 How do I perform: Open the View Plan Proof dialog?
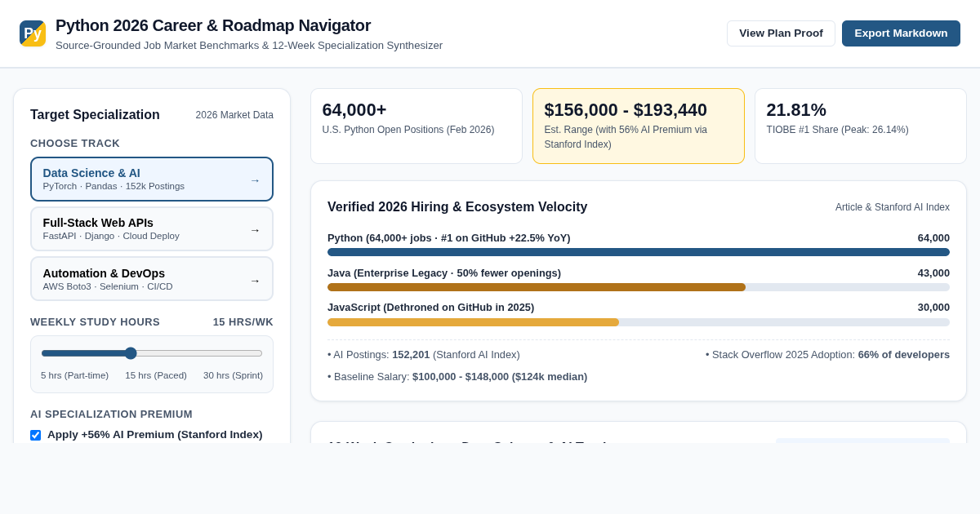[x=781, y=33]
